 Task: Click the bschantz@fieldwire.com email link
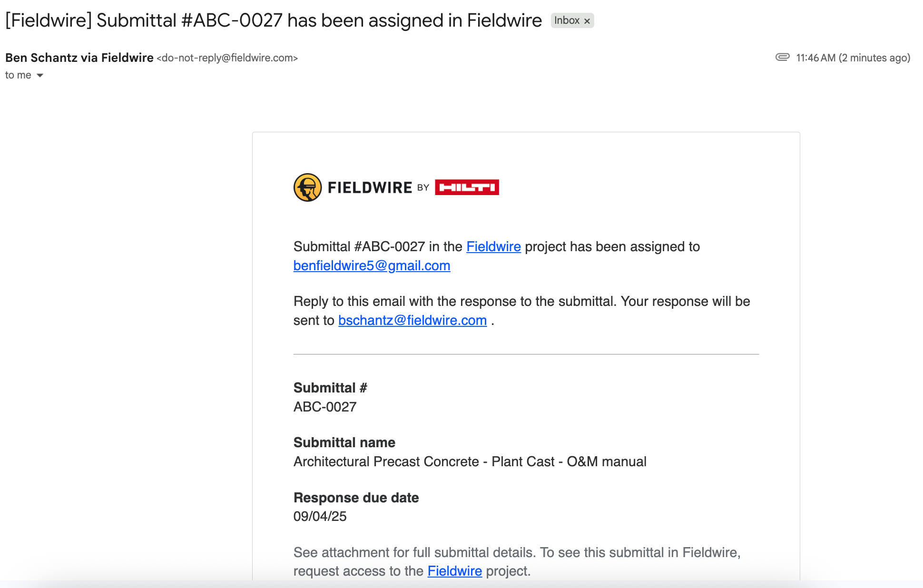pos(412,320)
